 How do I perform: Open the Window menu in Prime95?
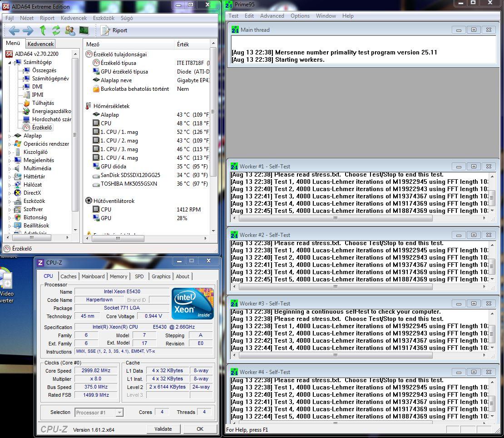tap(326, 16)
